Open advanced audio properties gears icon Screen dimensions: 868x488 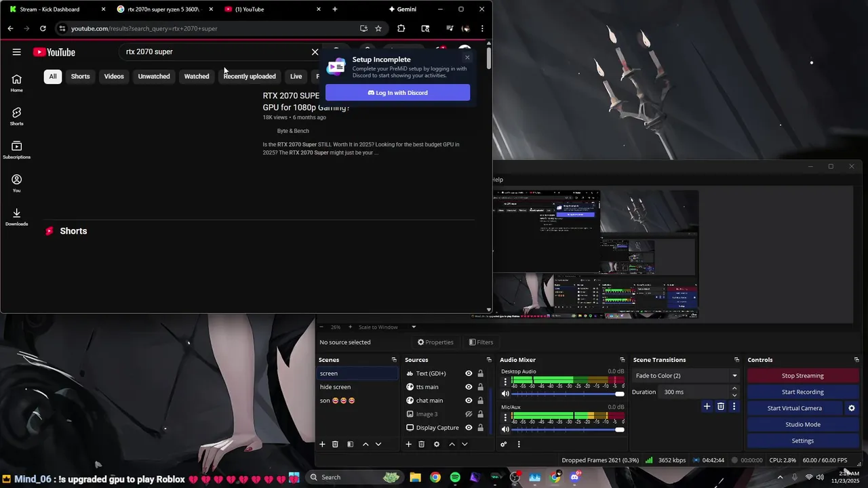click(504, 444)
